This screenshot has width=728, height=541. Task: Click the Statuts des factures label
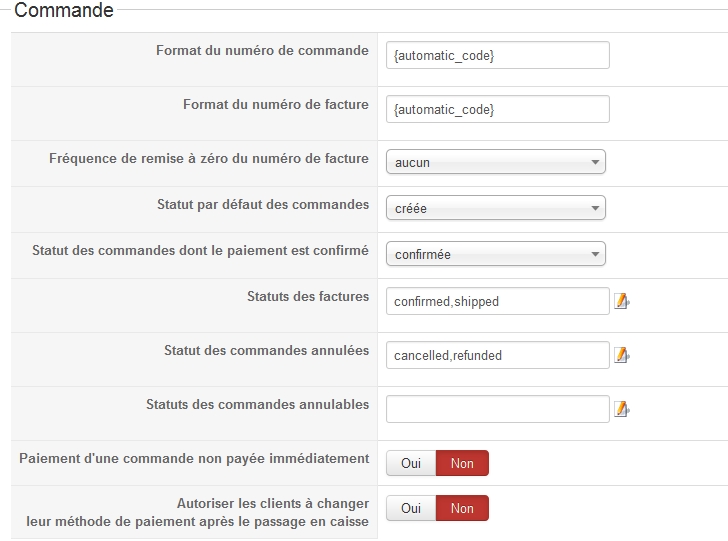308,296
